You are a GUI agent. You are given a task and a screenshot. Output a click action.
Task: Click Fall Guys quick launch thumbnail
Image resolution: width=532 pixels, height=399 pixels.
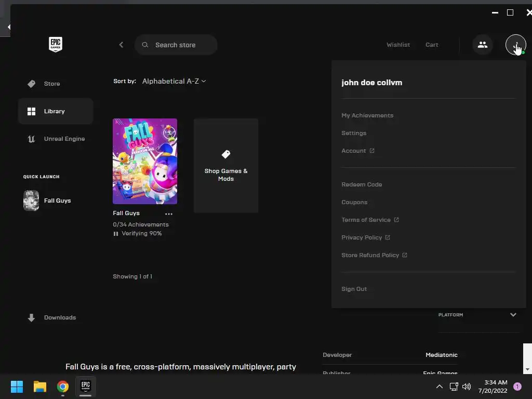(x=31, y=201)
